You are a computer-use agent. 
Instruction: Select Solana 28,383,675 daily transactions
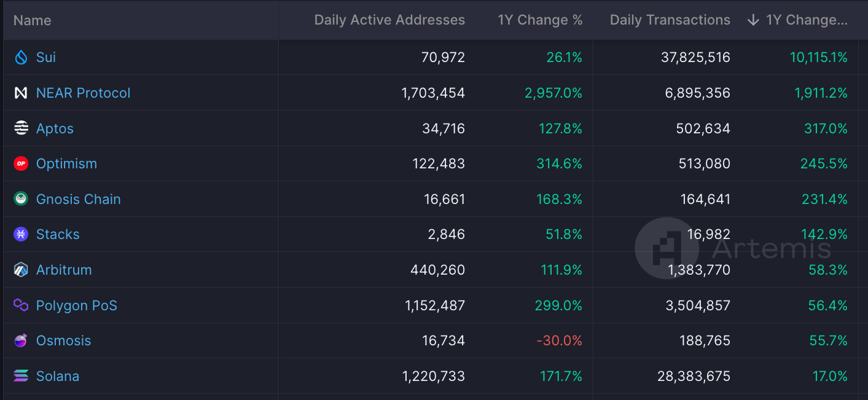click(x=694, y=376)
